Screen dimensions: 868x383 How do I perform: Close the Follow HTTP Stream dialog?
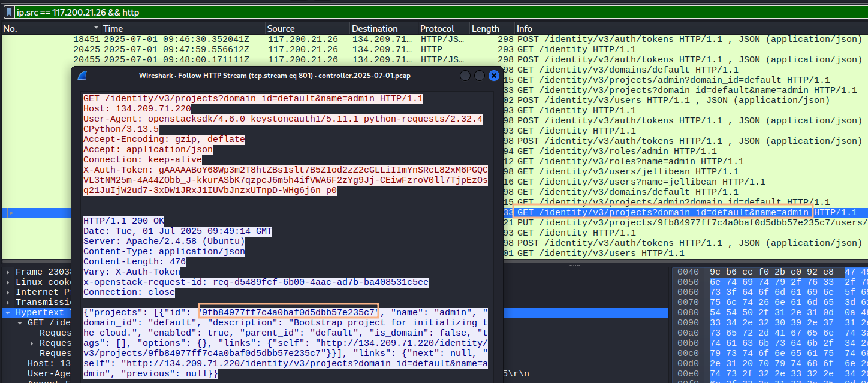click(x=493, y=76)
